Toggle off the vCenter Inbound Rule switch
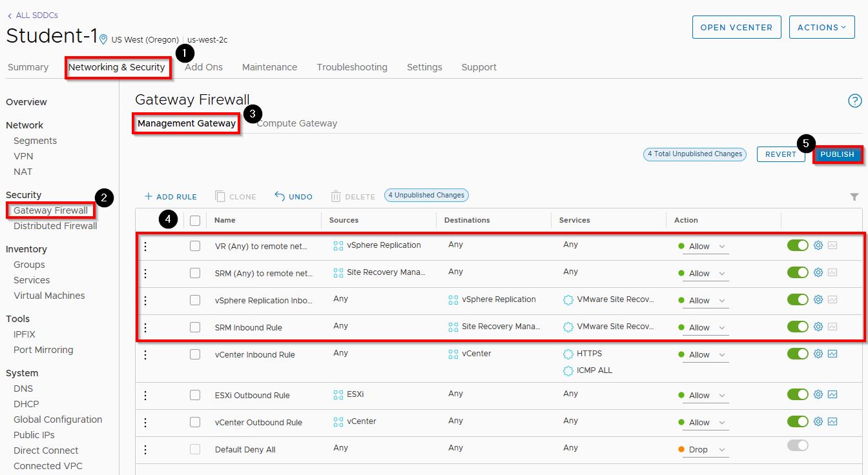Viewport: 868px width, 475px height. point(798,354)
